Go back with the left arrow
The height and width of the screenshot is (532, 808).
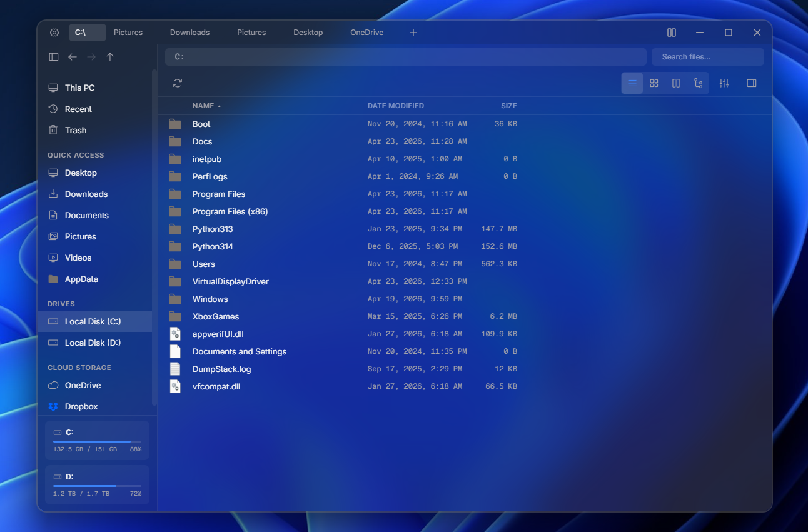pyautogui.click(x=73, y=57)
